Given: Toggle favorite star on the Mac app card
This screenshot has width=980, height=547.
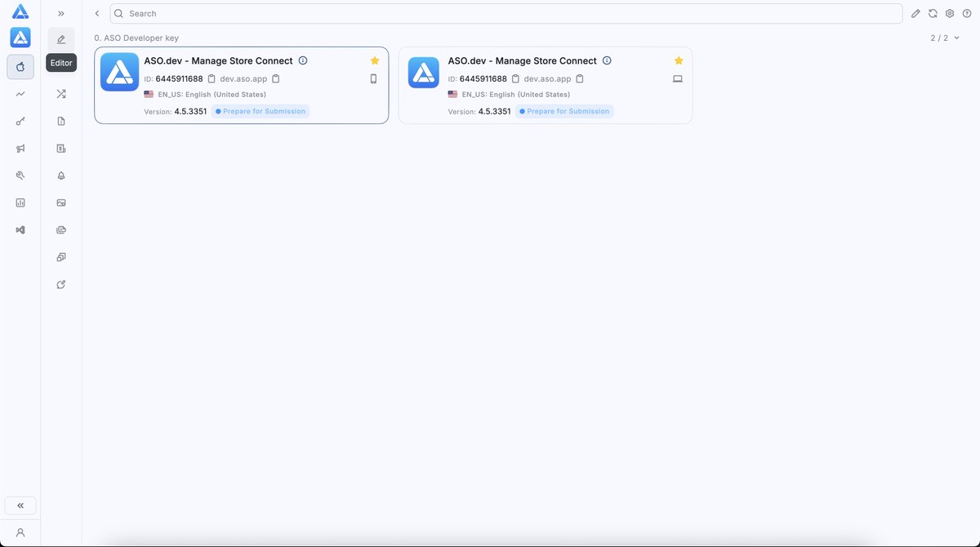Looking at the screenshot, I should pos(679,60).
